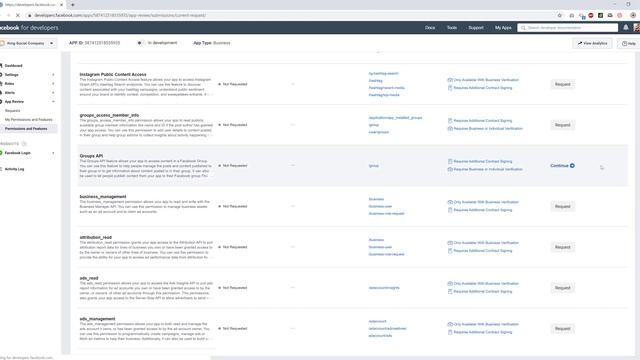The width and height of the screenshot is (640, 360).
Task: Click the view site info lock icon
Action: click(29, 16)
